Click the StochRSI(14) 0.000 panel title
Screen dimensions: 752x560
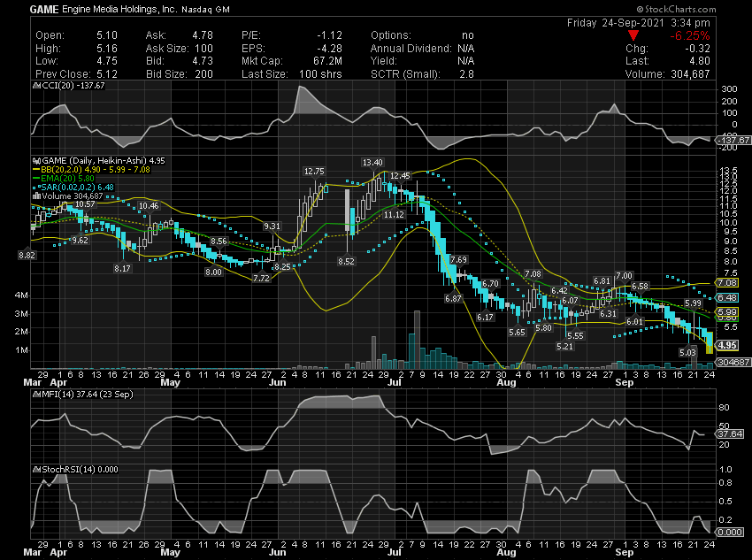point(81,470)
